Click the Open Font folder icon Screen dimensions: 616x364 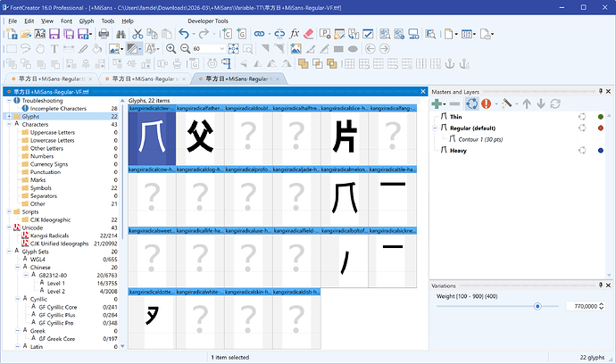26,34
